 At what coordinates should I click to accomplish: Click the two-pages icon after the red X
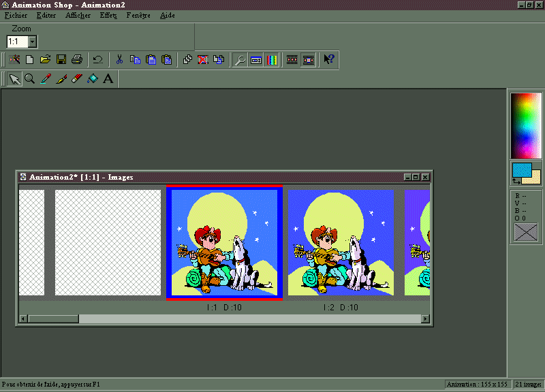tap(219, 60)
